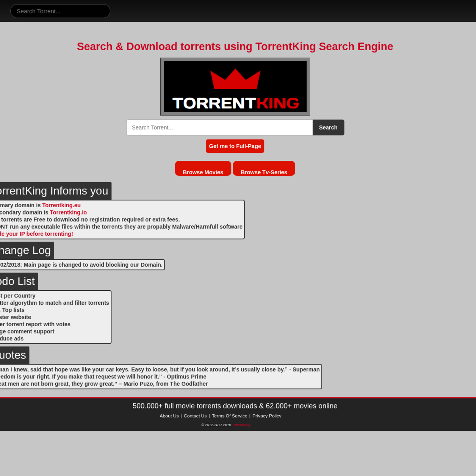Click the page title about TorrentKing Search Engine
The height and width of the screenshot is (476, 476).
pos(235,46)
